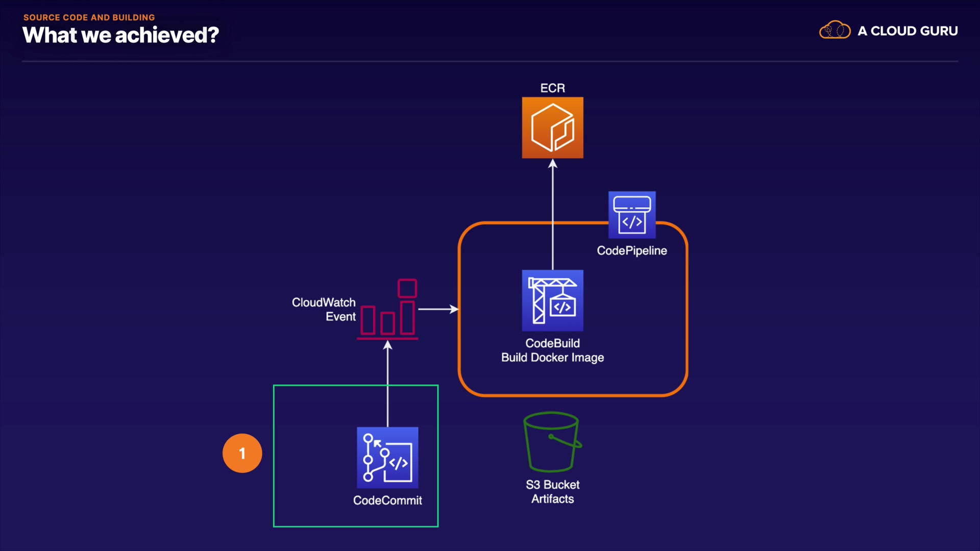Click the A Cloud Guru cloud logo
The image size is (980, 551).
point(835,31)
